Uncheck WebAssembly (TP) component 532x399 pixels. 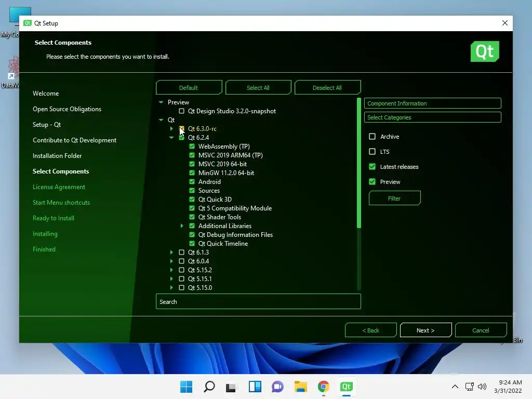point(192,146)
